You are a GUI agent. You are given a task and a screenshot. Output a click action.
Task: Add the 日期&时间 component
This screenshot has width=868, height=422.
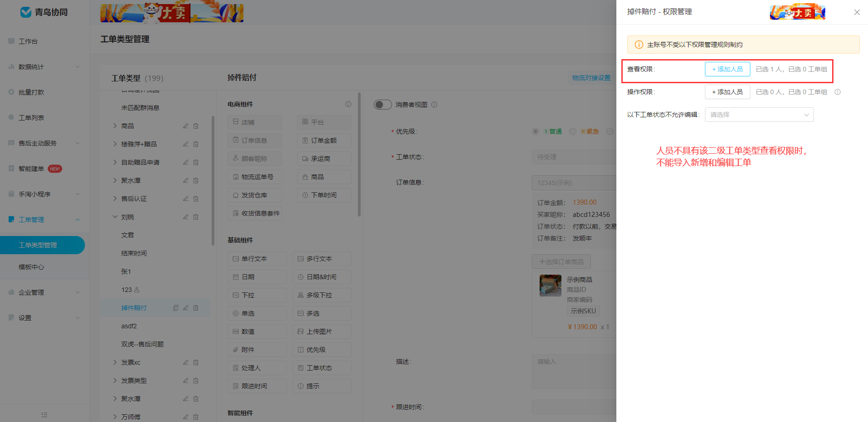point(322,277)
